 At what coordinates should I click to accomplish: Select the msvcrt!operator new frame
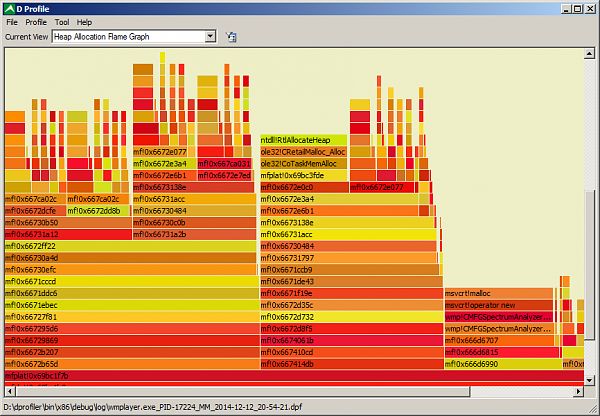[499, 305]
